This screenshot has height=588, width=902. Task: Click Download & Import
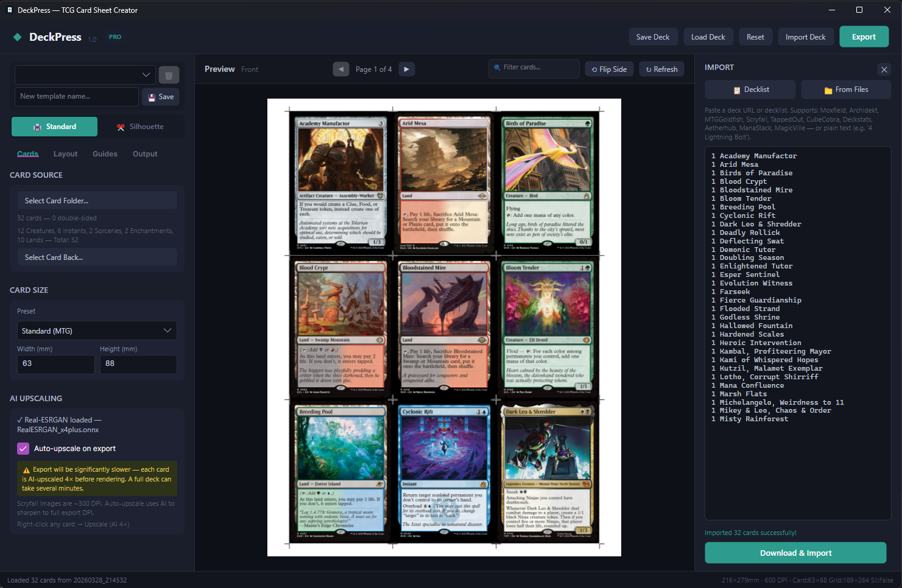795,553
